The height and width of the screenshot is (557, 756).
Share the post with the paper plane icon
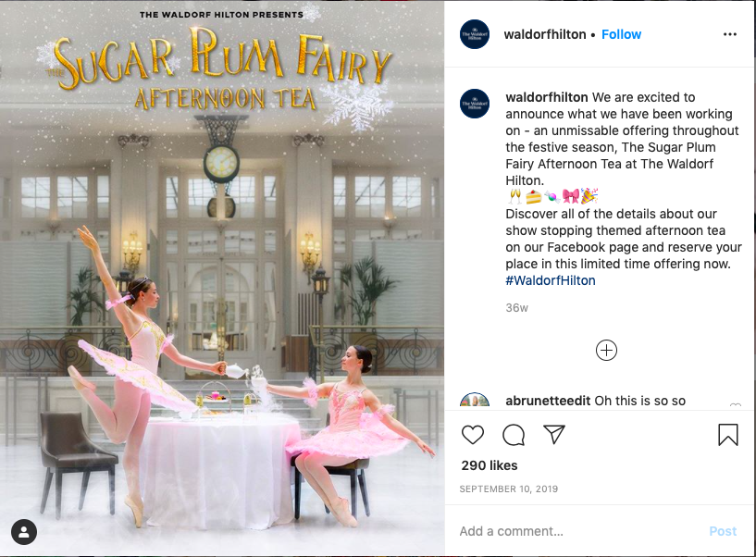coord(554,435)
